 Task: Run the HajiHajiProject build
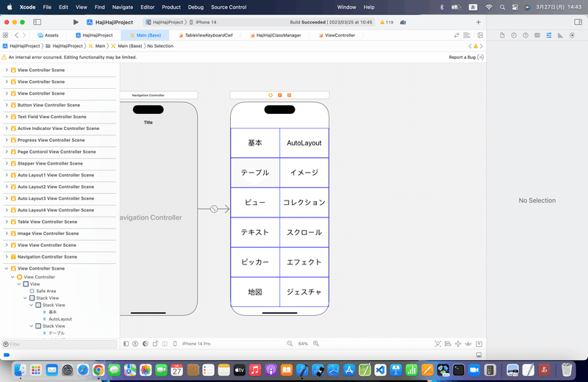tap(76, 22)
